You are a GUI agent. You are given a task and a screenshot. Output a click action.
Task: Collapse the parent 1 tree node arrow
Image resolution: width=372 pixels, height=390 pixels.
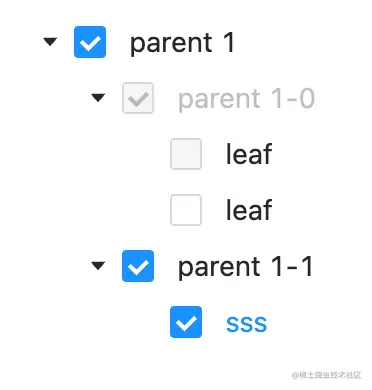point(50,42)
